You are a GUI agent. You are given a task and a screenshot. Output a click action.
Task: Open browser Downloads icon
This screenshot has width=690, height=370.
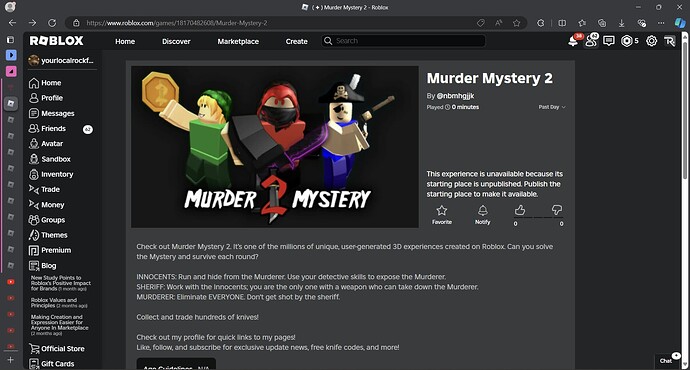(621, 23)
